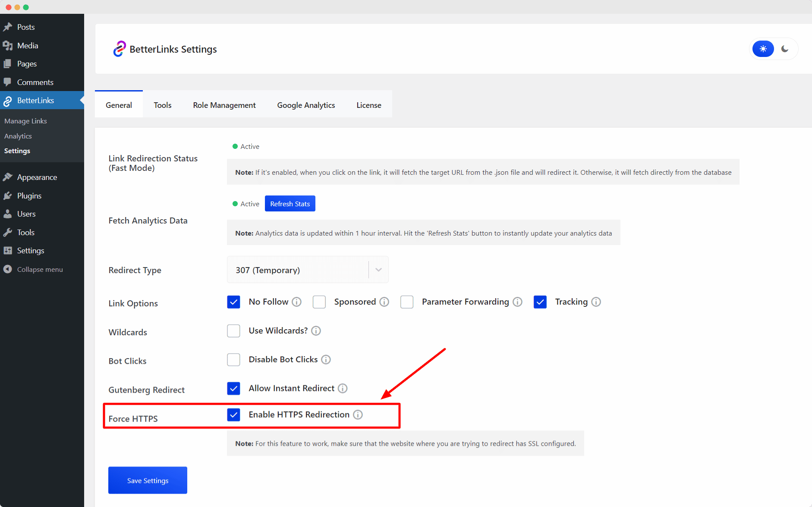Open the Role Management tab
This screenshot has width=812, height=507.
224,105
